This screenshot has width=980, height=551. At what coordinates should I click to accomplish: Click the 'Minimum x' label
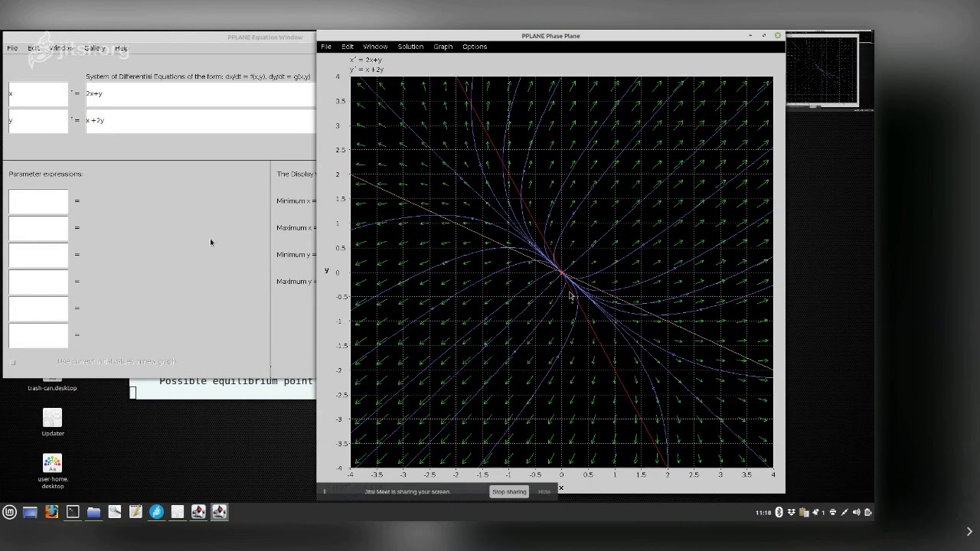[x=295, y=201]
